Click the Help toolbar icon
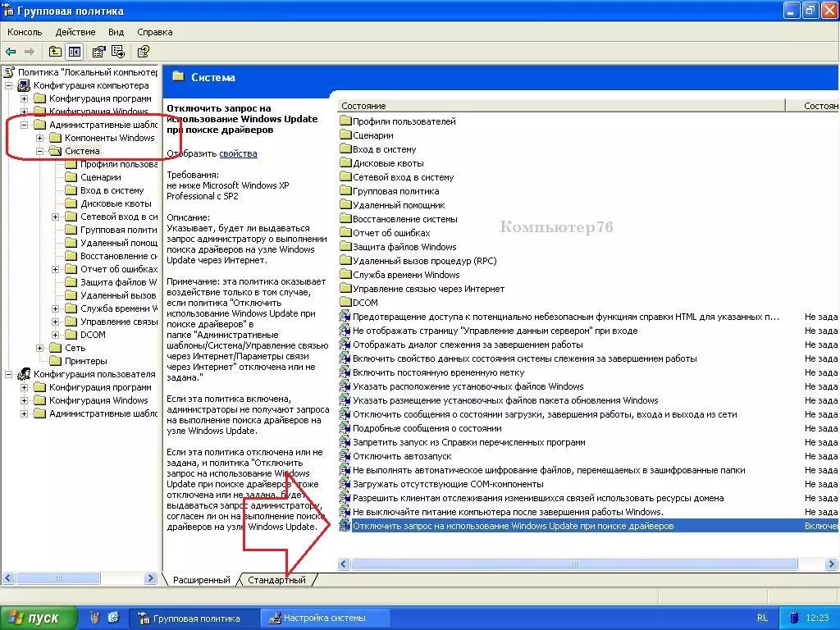 point(143,52)
